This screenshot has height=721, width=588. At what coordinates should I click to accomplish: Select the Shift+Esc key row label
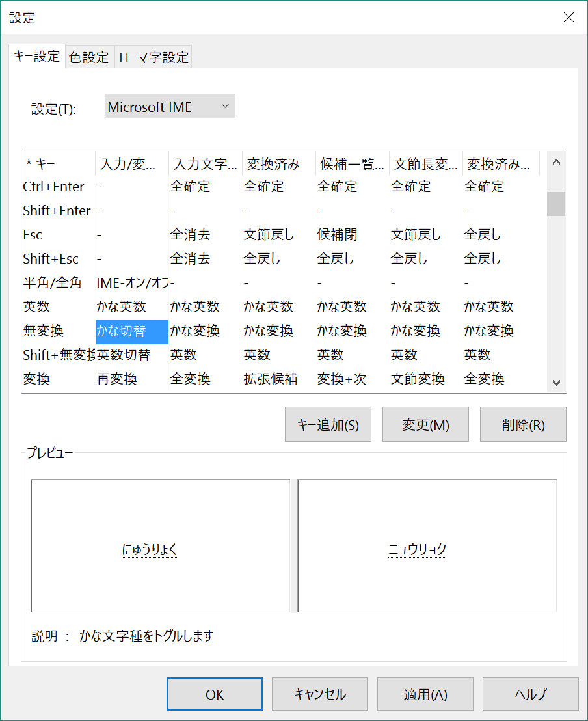[51, 259]
